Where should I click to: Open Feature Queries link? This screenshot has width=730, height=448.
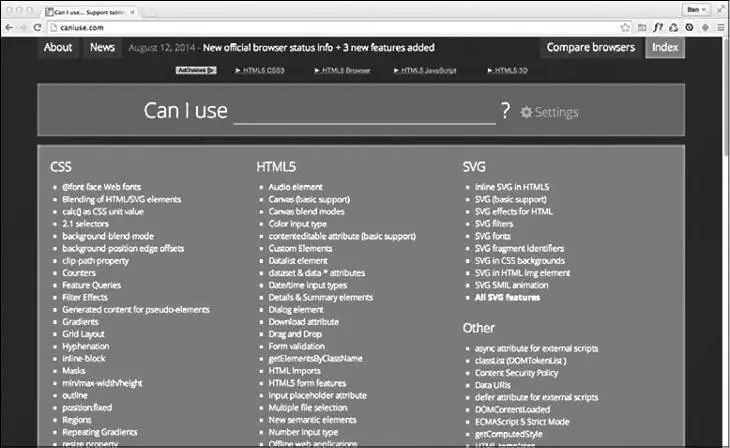point(92,285)
